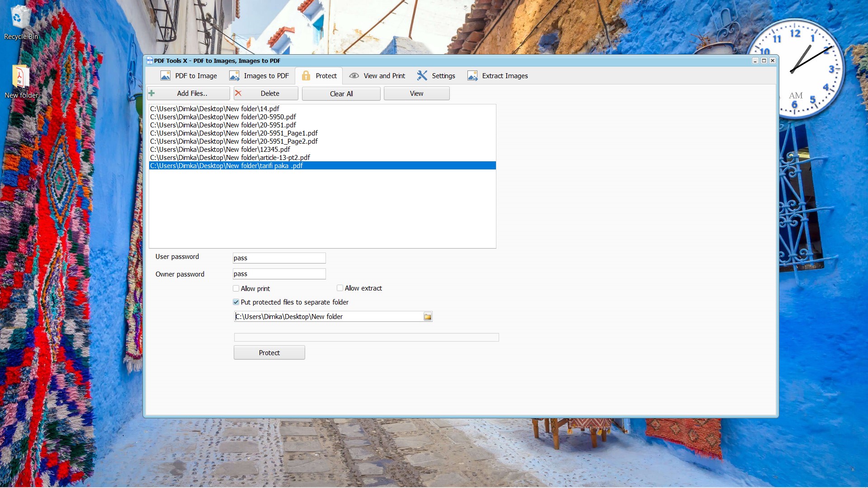The height and width of the screenshot is (488, 868).
Task: Click the padlock Protect tab icon
Action: click(306, 76)
